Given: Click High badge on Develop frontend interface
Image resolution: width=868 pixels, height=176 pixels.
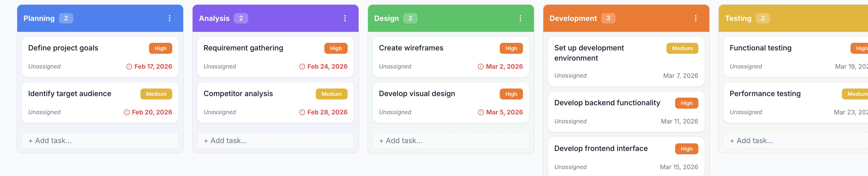Looking at the screenshot, I should tap(686, 149).
